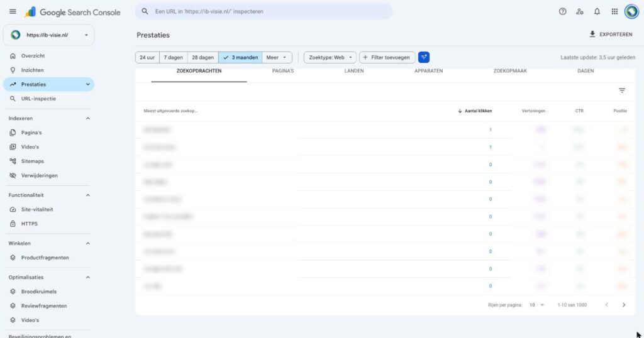Screen dimensions: 644x338
Task: Click the search magnifier icon in URL bar
Action: [145, 11]
